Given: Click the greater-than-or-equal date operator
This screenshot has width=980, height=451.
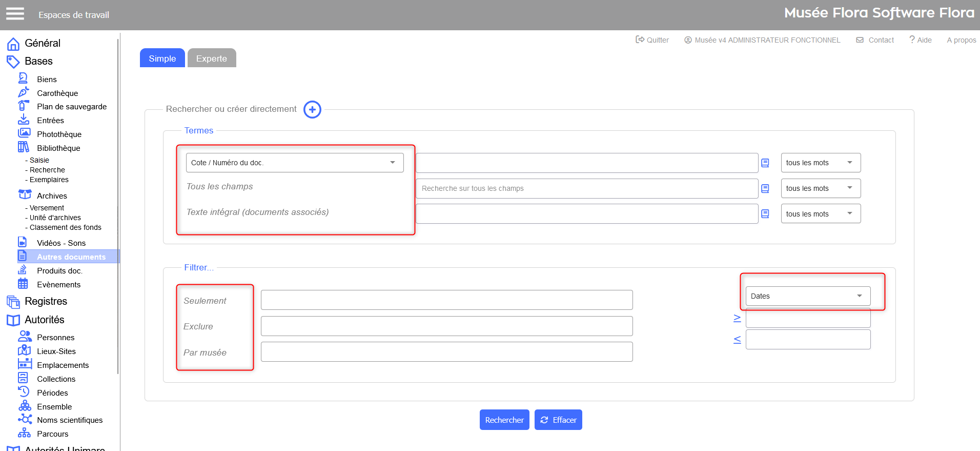Looking at the screenshot, I should pyautogui.click(x=737, y=319).
